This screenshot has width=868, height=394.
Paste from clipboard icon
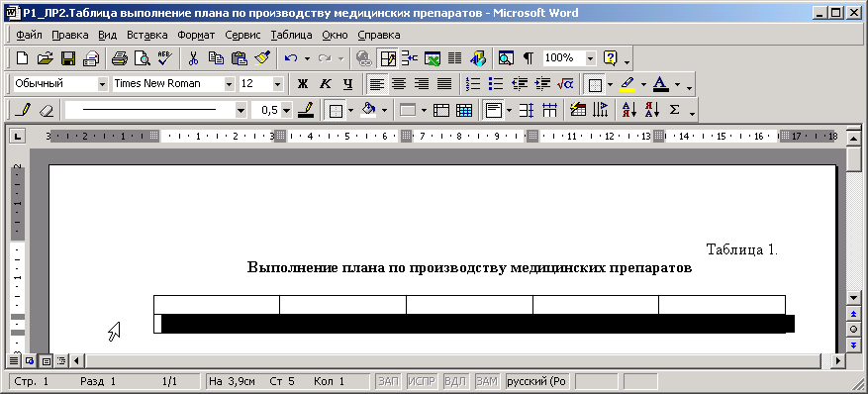pos(240,58)
